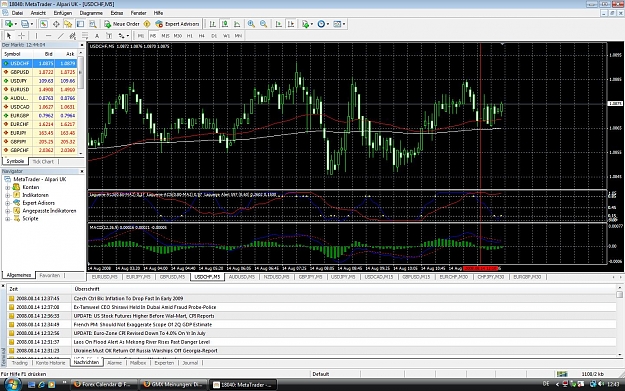The height and width of the screenshot is (391, 625).
Task: Open the Tick Chart tab
Action: (43, 161)
